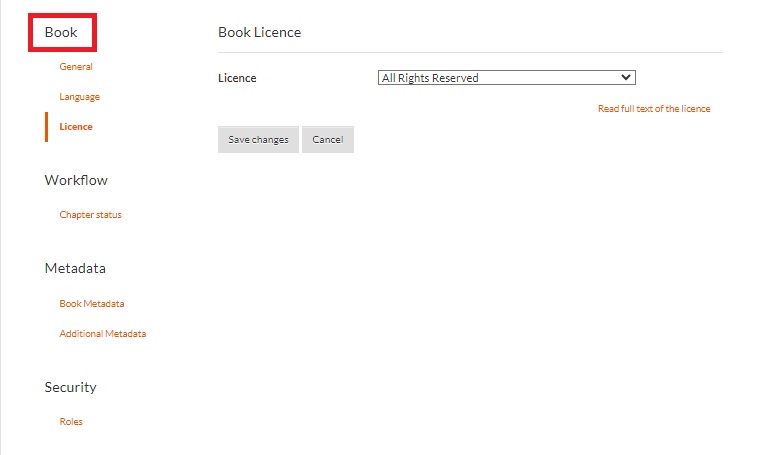Select Licence in the sidebar
The width and height of the screenshot is (765, 455).
click(76, 127)
